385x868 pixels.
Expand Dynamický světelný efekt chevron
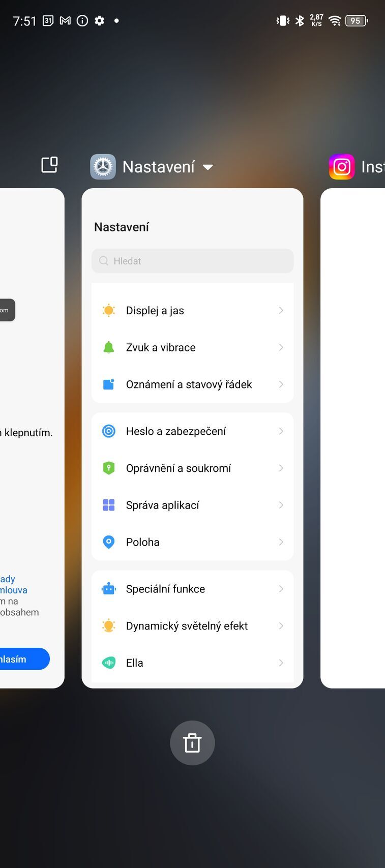click(281, 626)
